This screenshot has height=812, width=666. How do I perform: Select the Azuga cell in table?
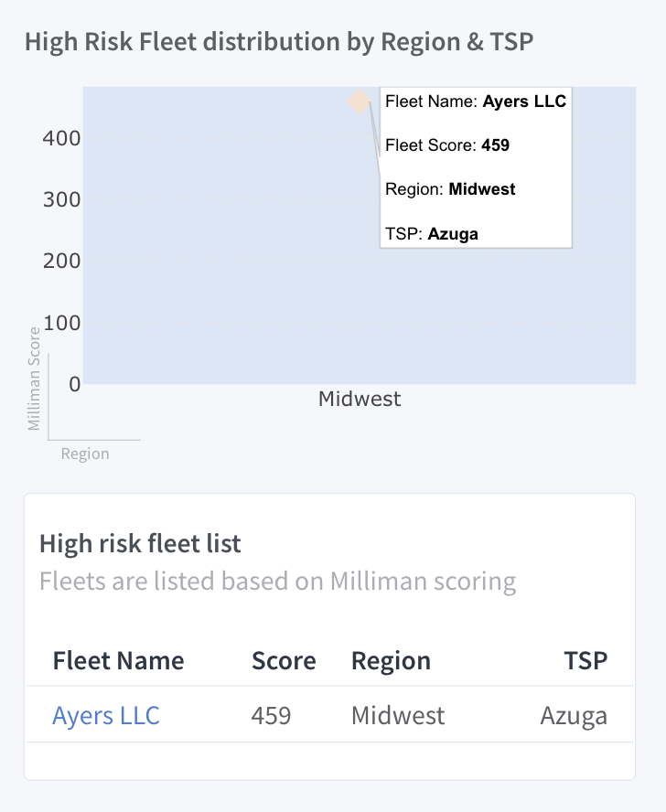(574, 716)
